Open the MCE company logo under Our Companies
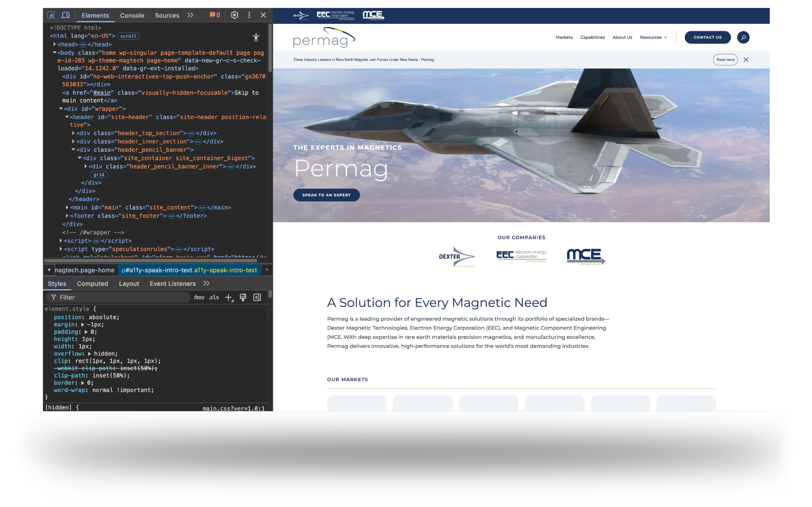The height and width of the screenshot is (507, 812). coord(586,257)
